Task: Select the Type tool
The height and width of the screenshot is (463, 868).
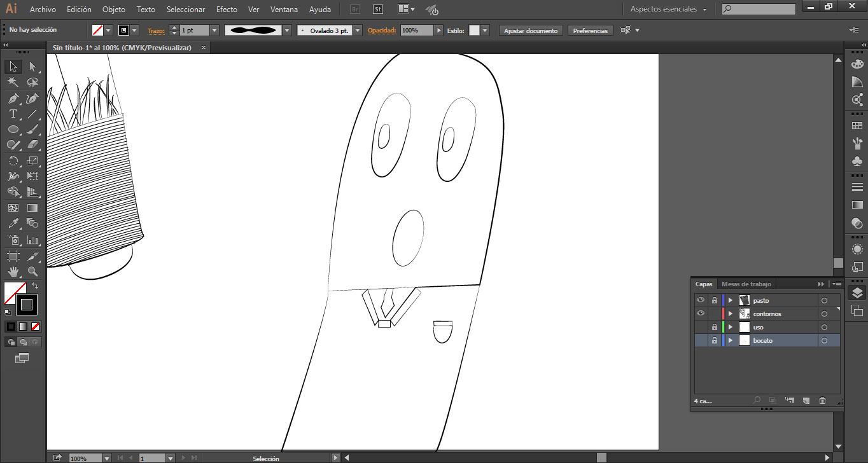Action: pyautogui.click(x=13, y=114)
